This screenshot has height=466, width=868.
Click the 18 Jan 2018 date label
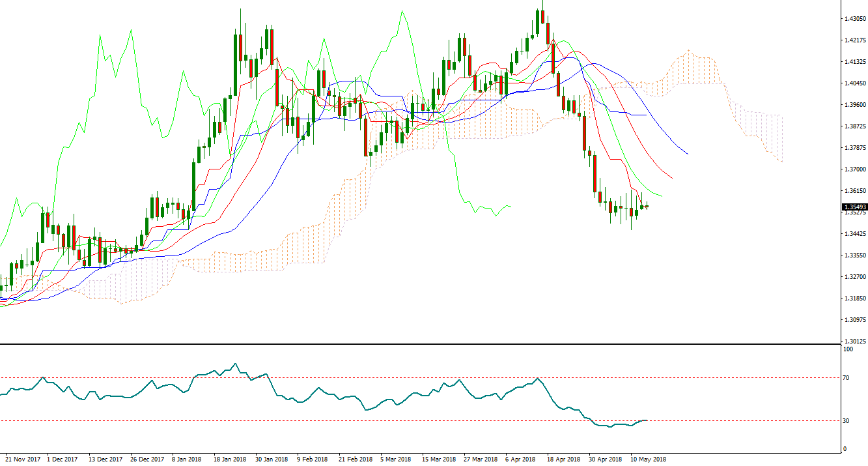230,459
